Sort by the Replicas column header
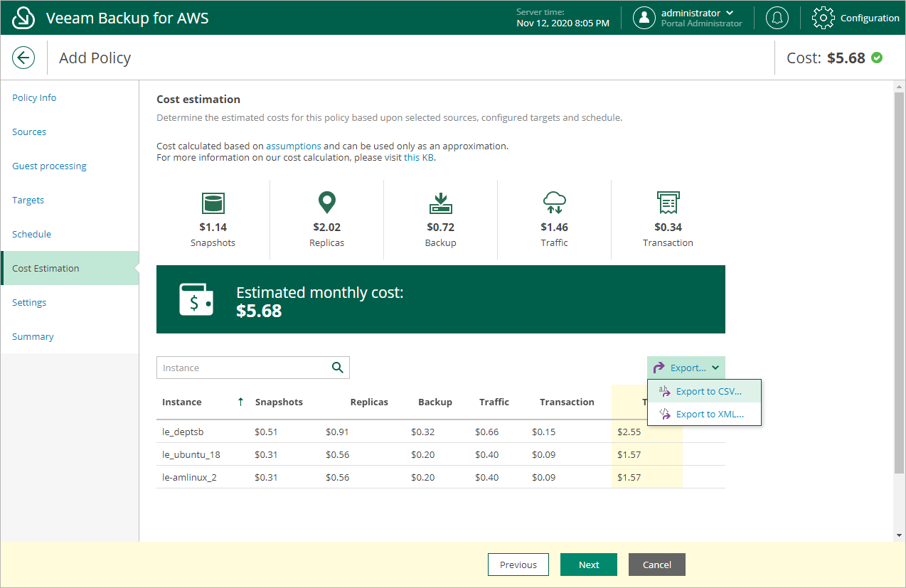The image size is (906, 588). 369,402
